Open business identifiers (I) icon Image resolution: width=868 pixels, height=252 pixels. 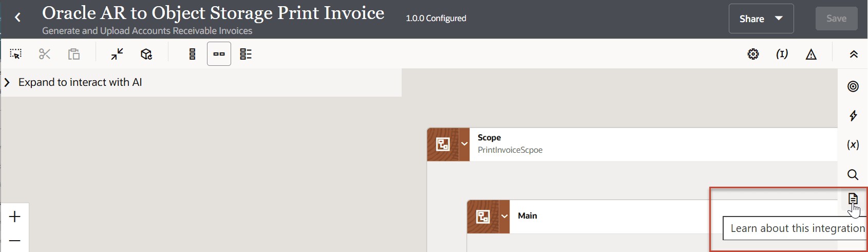782,54
